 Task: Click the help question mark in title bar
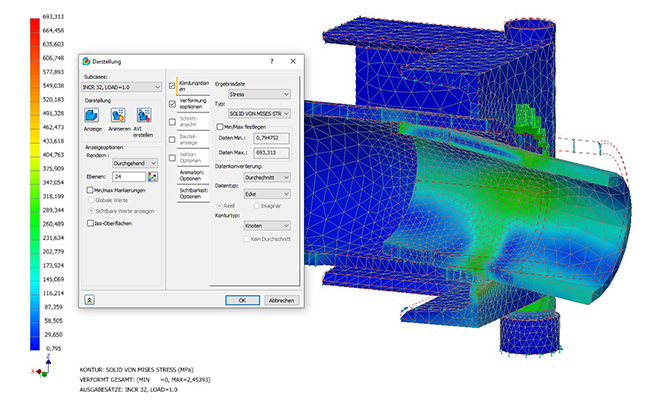[x=272, y=62]
